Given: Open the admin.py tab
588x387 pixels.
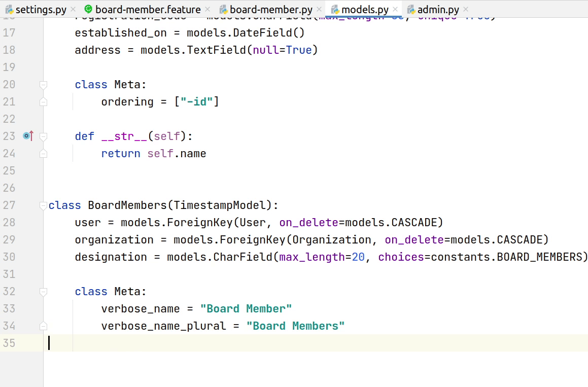Looking at the screenshot, I should click(438, 9).
